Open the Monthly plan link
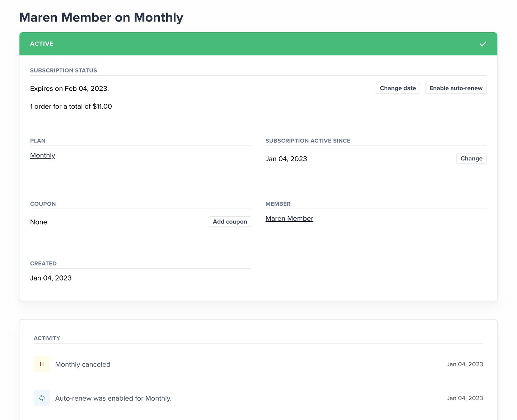The width and height of the screenshot is (517, 420). click(43, 155)
